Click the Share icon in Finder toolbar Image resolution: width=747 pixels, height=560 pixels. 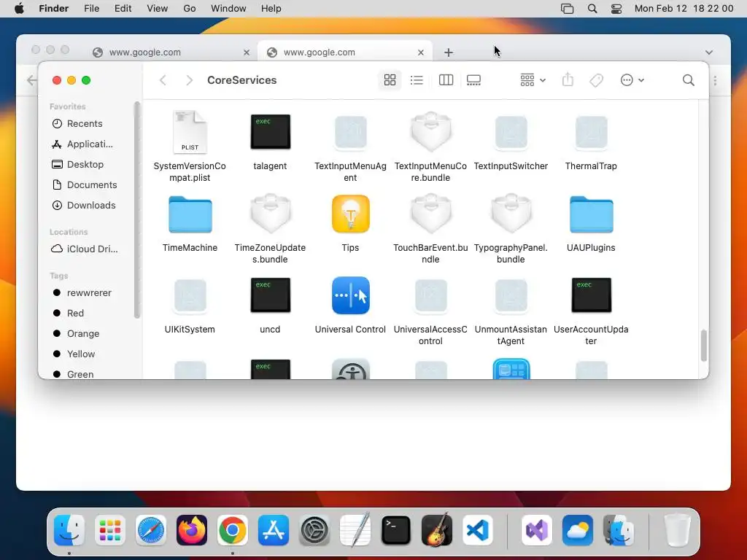click(568, 79)
